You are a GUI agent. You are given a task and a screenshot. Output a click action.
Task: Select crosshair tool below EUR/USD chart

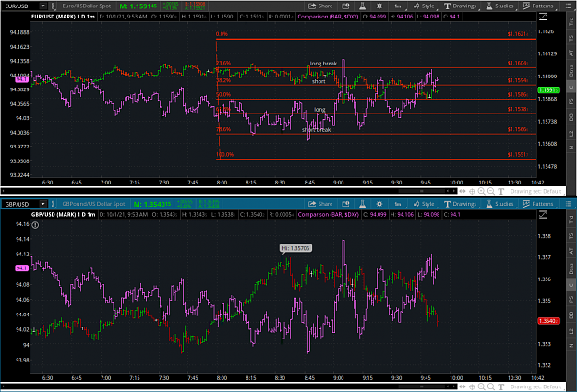(x=472, y=191)
